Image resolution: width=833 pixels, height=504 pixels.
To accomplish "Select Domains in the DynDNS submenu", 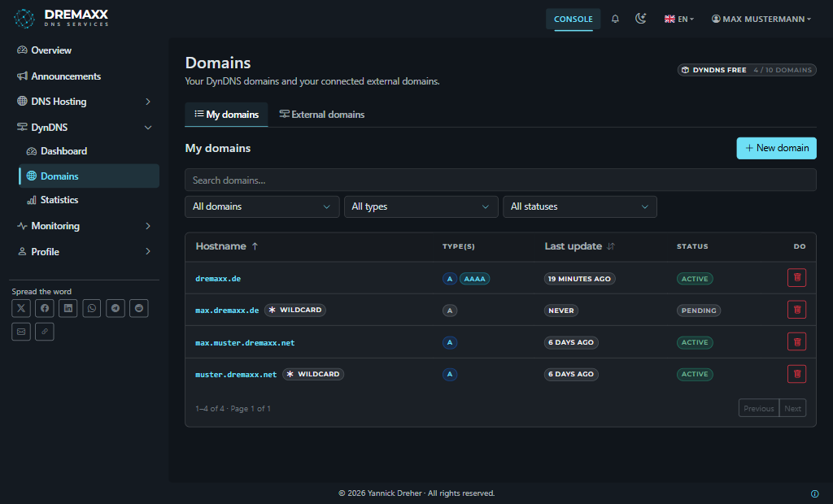I will coord(89,176).
